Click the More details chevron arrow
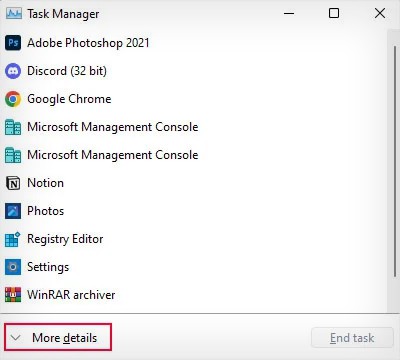The image size is (400, 360). tap(15, 338)
